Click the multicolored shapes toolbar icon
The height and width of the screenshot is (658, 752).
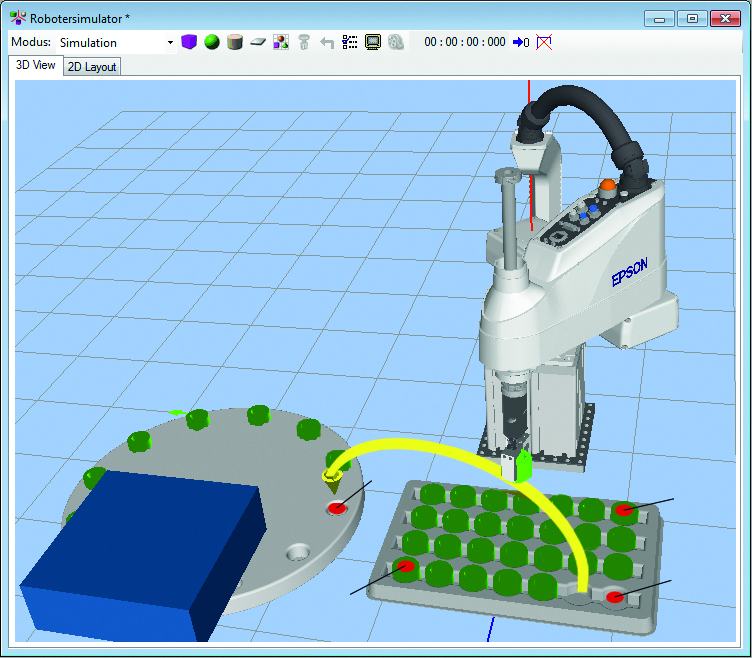281,42
